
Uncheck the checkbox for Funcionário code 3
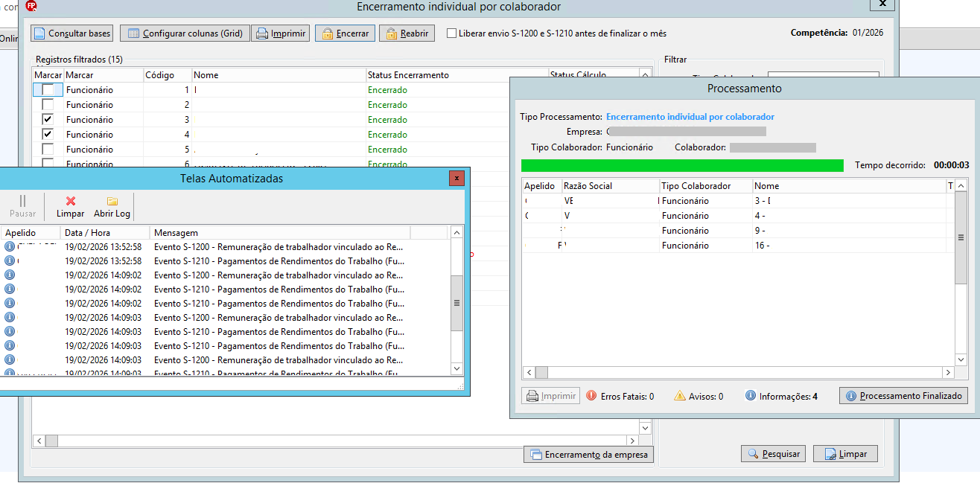(x=48, y=119)
